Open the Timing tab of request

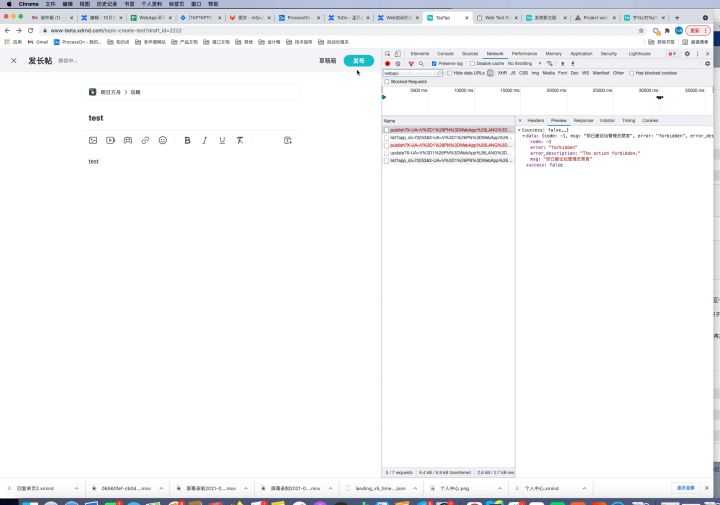tap(629, 120)
